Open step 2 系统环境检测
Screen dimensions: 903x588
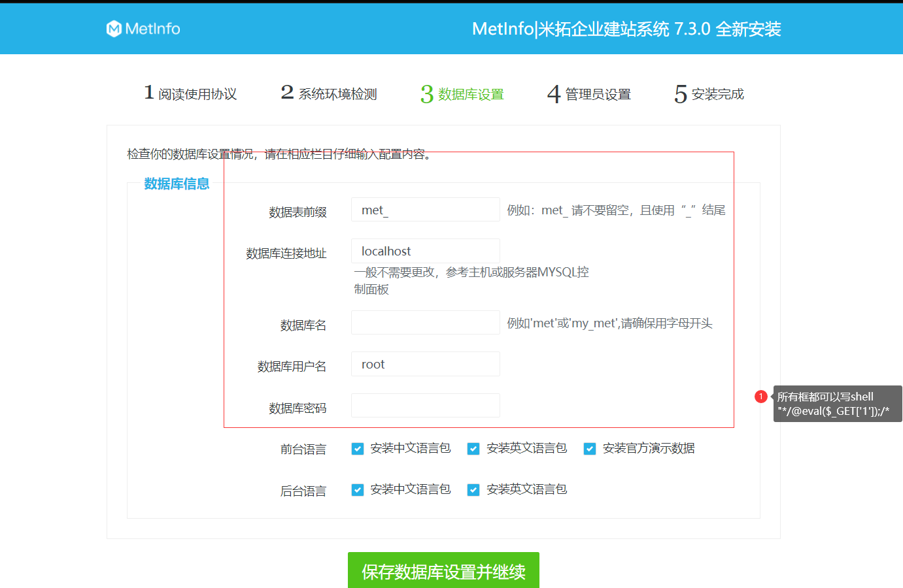click(x=327, y=93)
